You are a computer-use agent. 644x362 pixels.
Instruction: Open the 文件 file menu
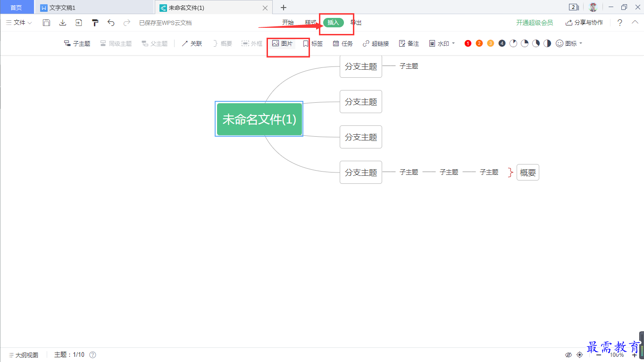coord(19,23)
